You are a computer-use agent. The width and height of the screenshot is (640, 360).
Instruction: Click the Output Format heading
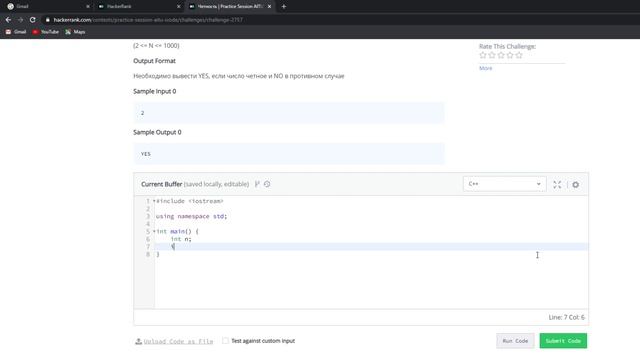click(x=154, y=61)
